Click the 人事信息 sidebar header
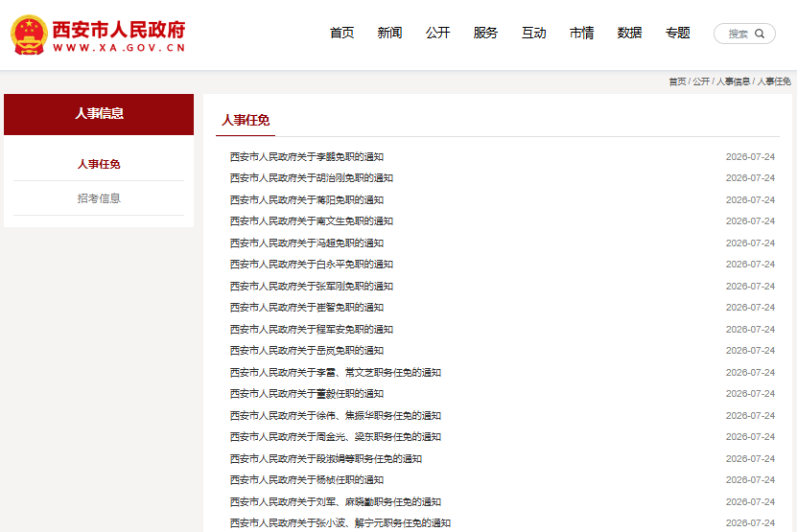Image resolution: width=797 pixels, height=532 pixels. (99, 114)
